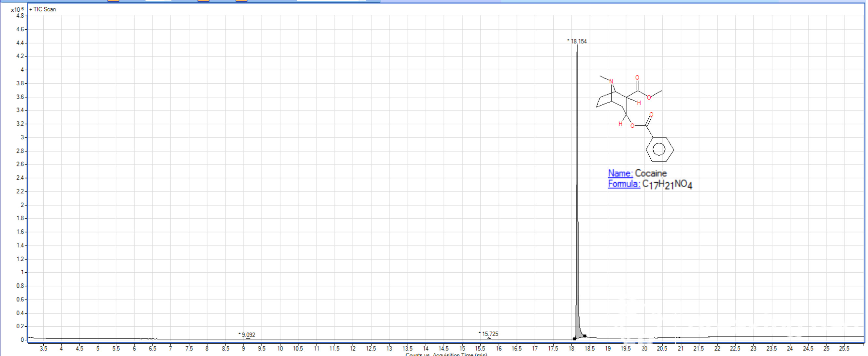Click the '+ TIC Scan' chromatogram title
This screenshot has height=356, width=868.
tap(43, 9)
